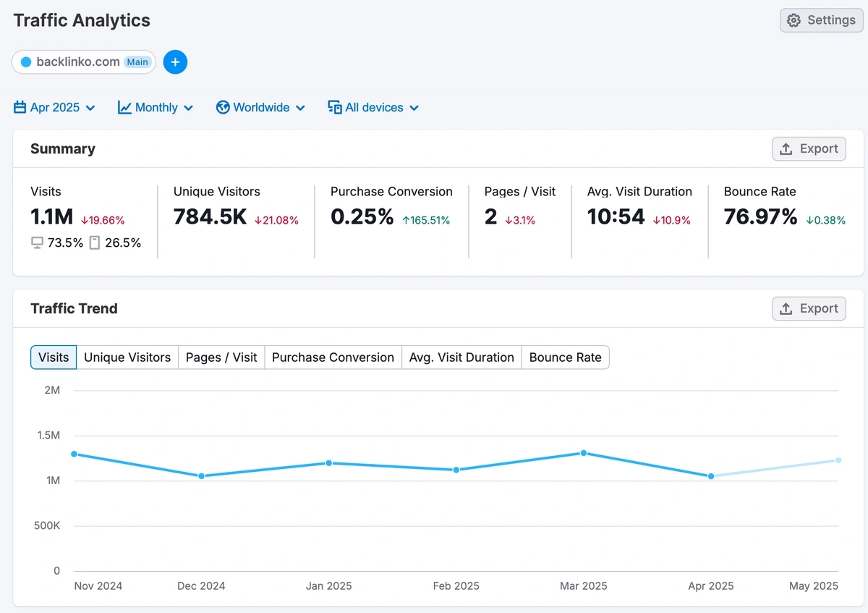Click the Mar 2025 data point on chart
Image resolution: width=868 pixels, height=613 pixels.
point(584,453)
